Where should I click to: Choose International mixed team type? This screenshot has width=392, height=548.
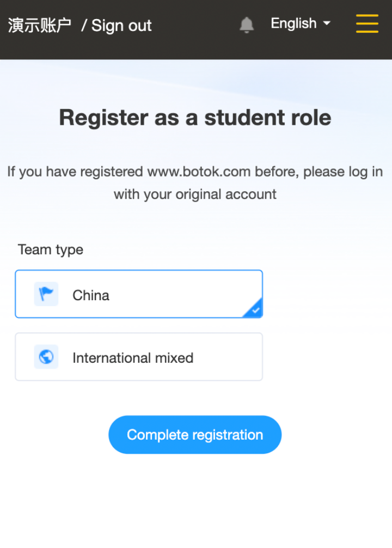point(139,357)
